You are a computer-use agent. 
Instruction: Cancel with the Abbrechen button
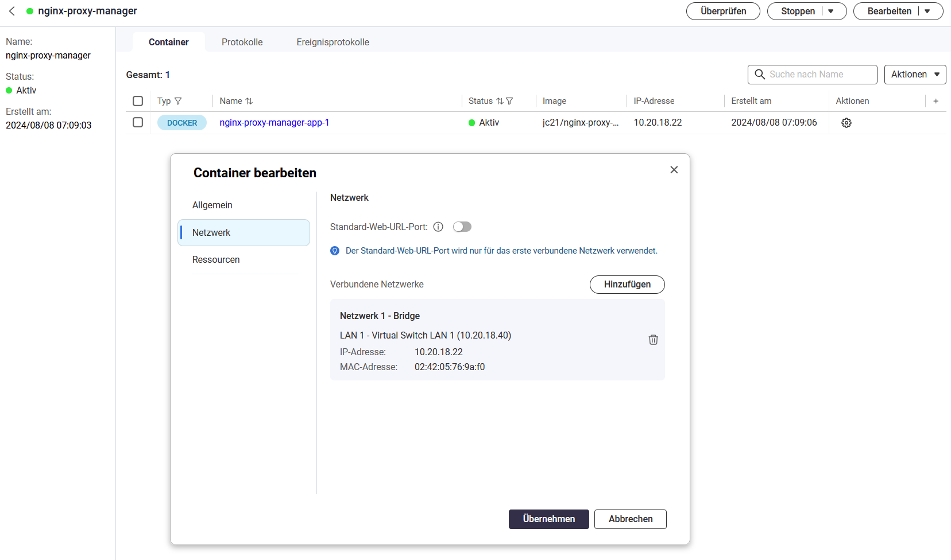click(631, 519)
